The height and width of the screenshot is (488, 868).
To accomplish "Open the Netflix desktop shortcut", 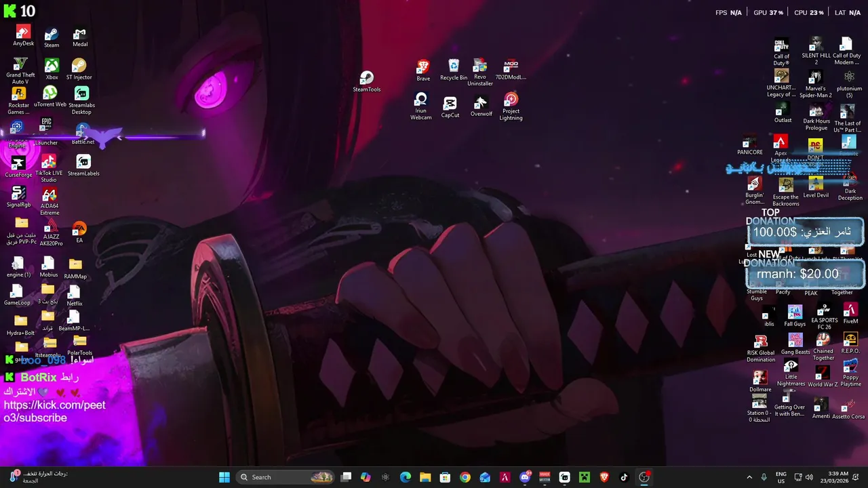I will coord(75,296).
